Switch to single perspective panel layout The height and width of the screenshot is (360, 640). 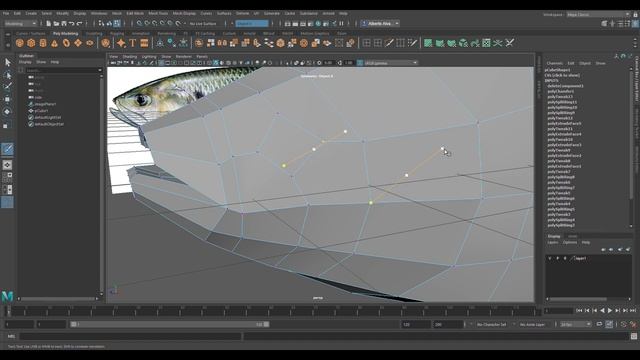click(7, 165)
